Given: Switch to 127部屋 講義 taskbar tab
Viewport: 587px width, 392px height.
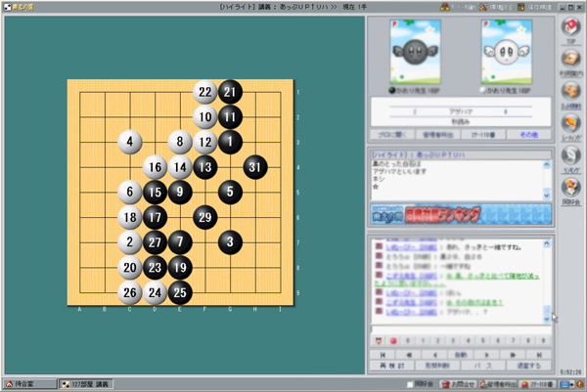Looking at the screenshot, I should (x=83, y=384).
